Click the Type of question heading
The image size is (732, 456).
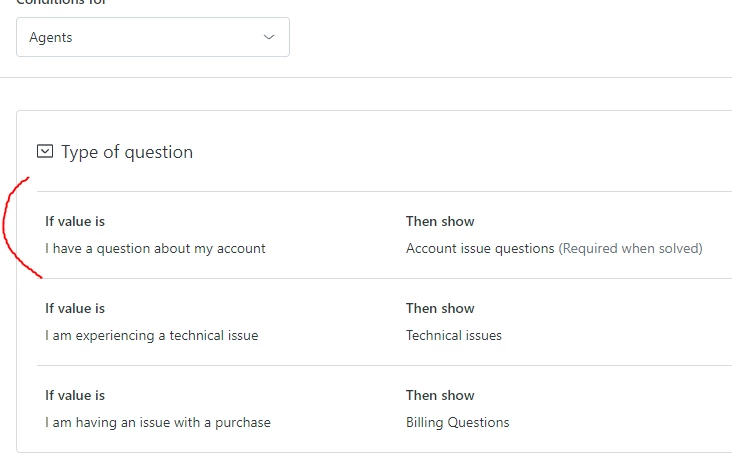(127, 152)
